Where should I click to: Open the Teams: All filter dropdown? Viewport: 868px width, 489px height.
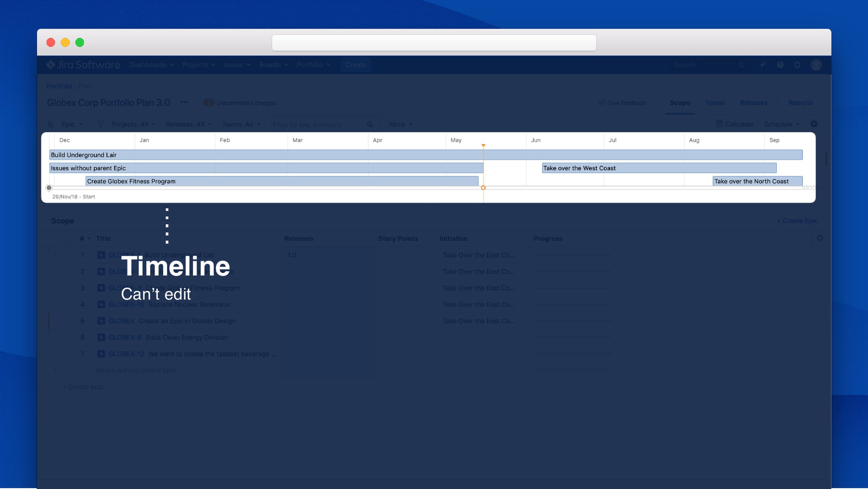pyautogui.click(x=241, y=124)
